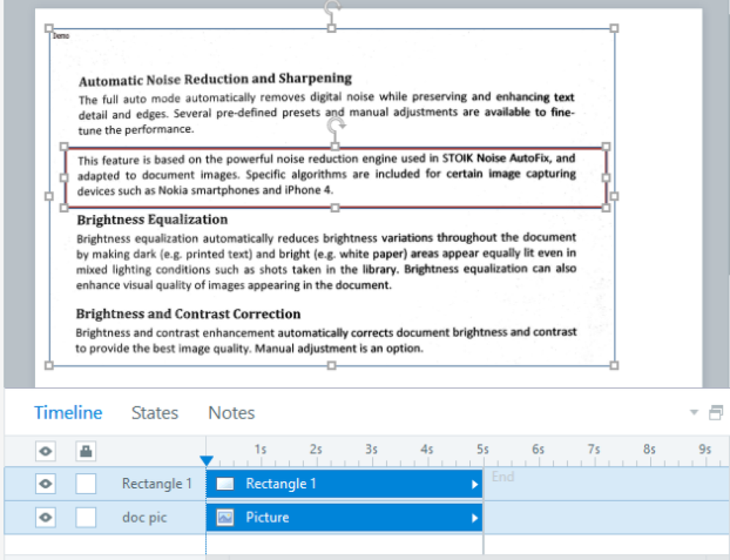Click bottom-center handle of the red rectangle
This screenshot has height=560, width=730.
coord(335,208)
